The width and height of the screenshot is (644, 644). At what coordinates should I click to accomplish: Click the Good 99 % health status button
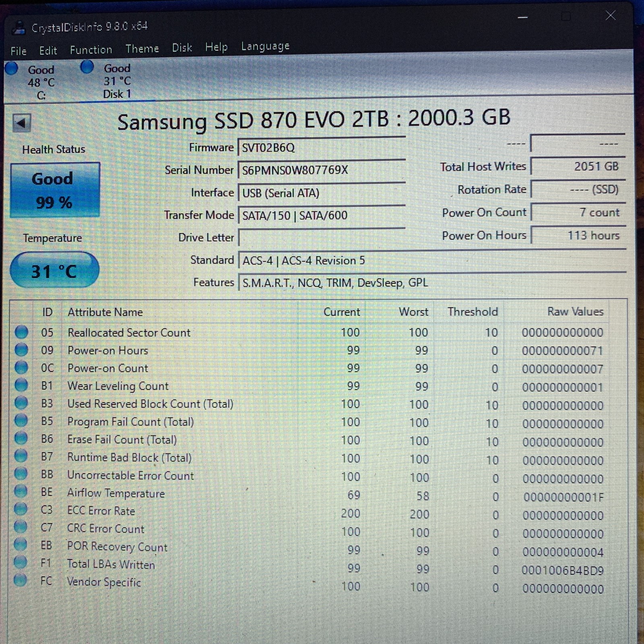(55, 190)
